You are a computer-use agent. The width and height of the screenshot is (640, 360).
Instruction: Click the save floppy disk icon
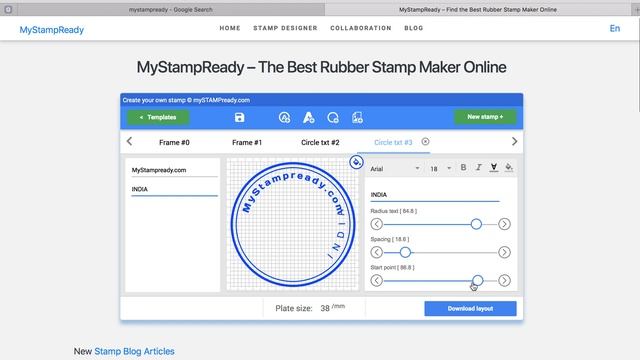[240, 118]
